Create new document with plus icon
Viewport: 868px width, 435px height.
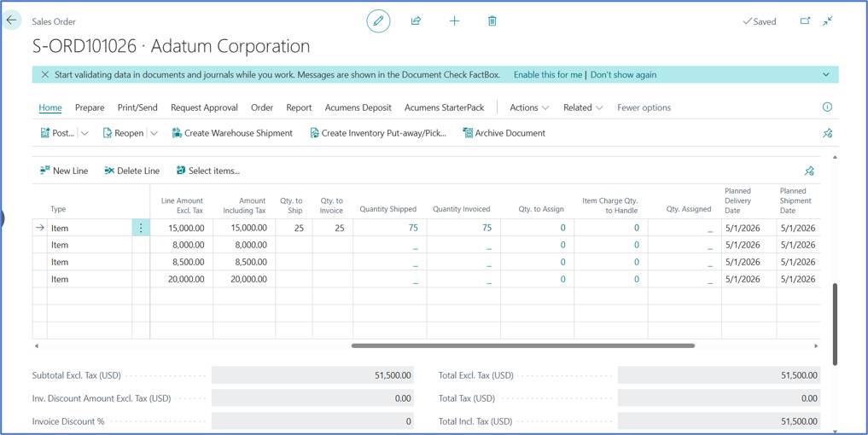coord(454,21)
